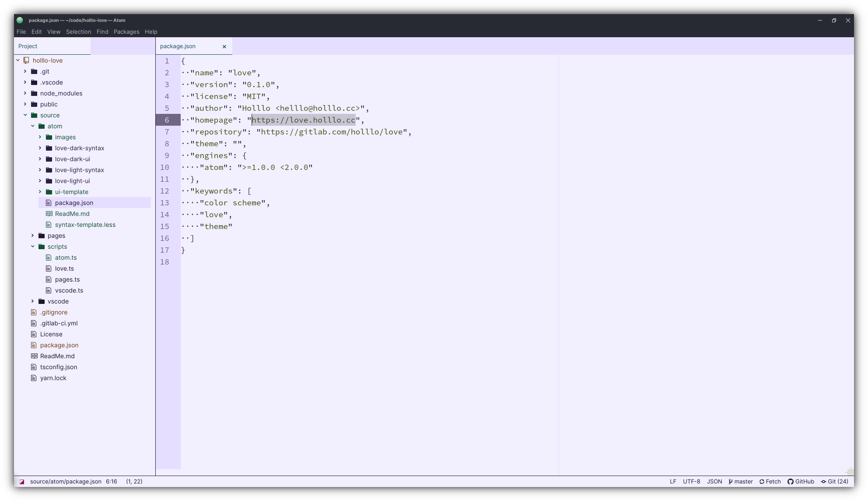Expand the .vscode folder

point(25,82)
